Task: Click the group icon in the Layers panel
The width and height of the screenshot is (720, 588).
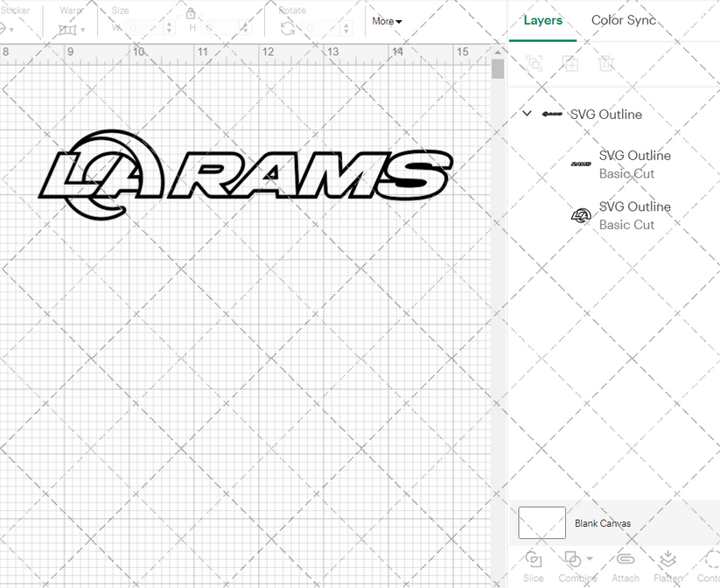Action: pos(534,63)
